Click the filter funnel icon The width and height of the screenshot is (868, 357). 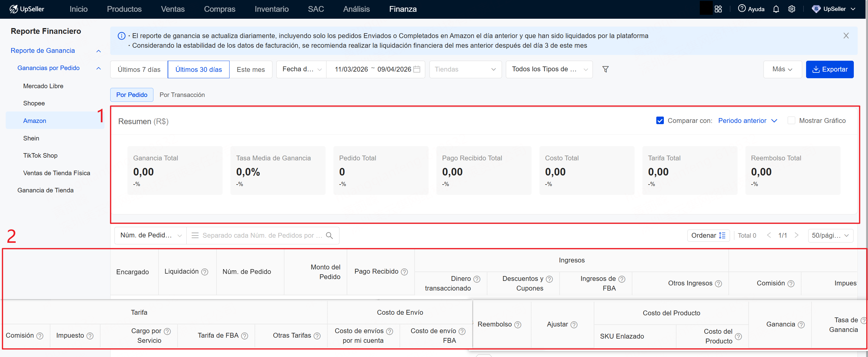point(605,69)
